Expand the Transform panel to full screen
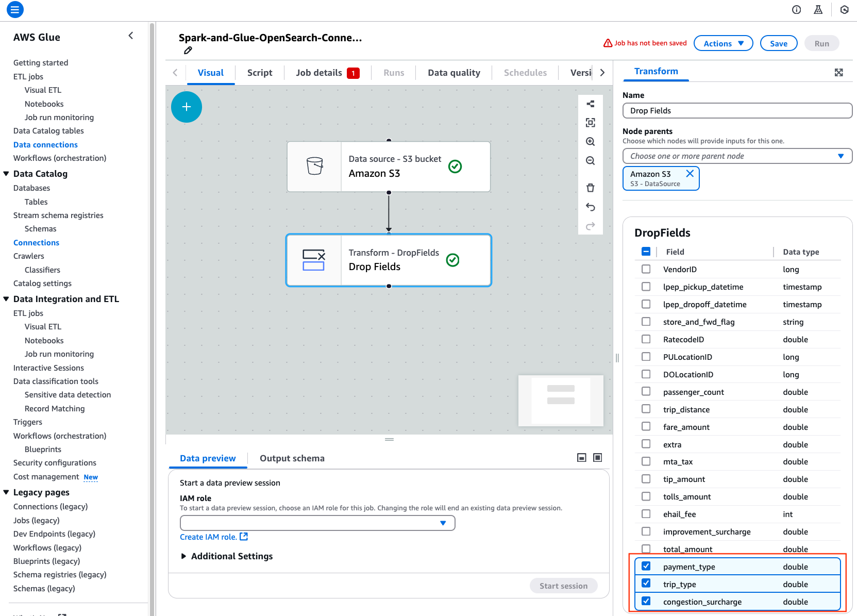The image size is (857, 616). pos(839,72)
